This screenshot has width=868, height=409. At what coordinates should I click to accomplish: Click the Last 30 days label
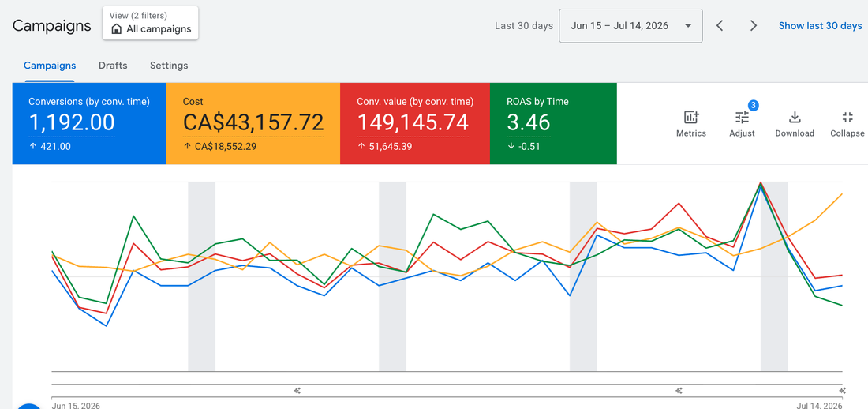[524, 25]
